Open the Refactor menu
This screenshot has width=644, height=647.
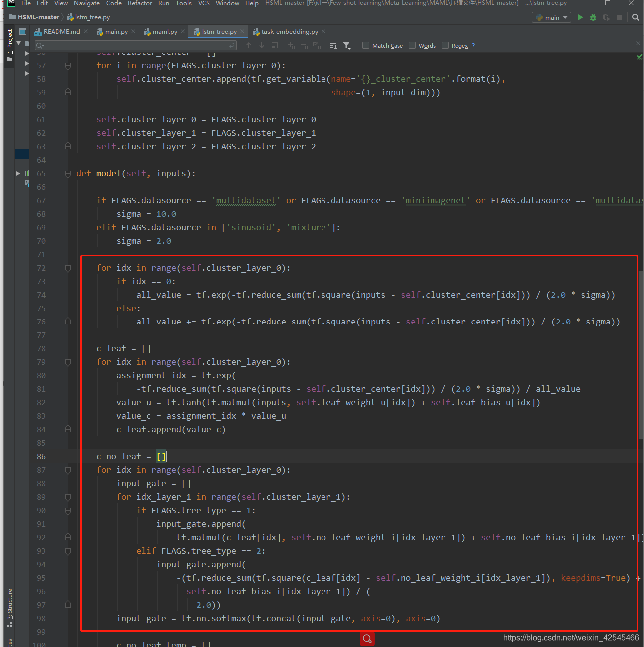click(x=140, y=3)
